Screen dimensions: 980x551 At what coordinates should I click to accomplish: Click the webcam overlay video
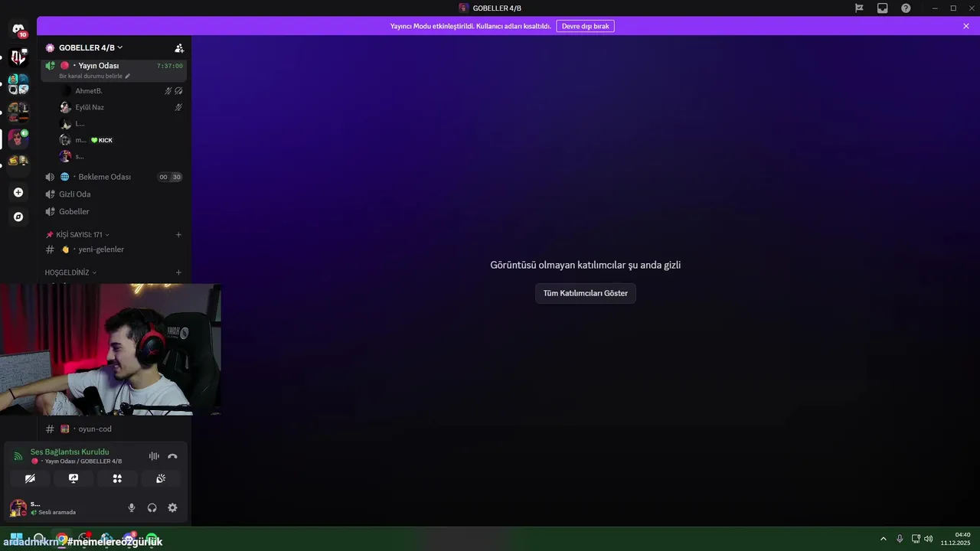tap(110, 350)
